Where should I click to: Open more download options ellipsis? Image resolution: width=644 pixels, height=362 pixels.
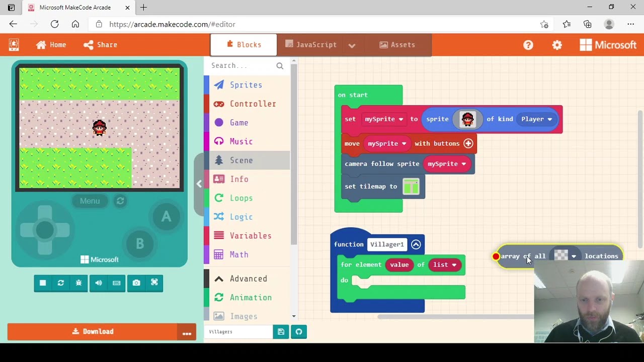[187, 332]
